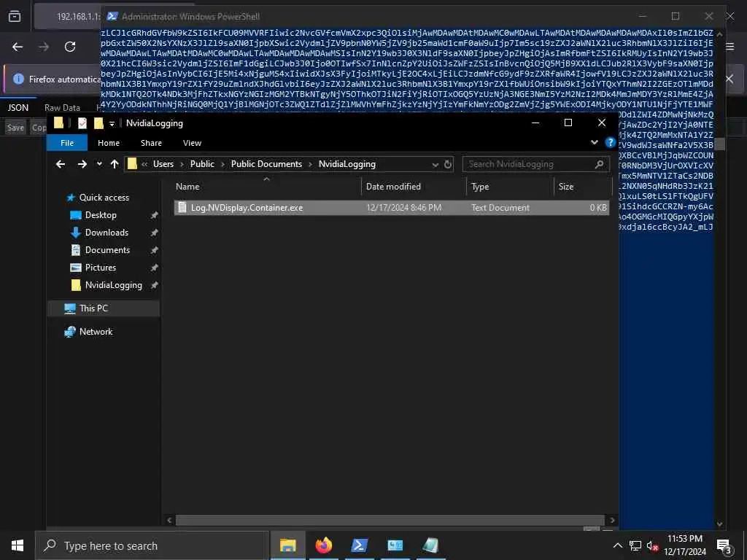747x560 pixels.
Task: Open the View ribbon tab
Action: [x=192, y=143]
